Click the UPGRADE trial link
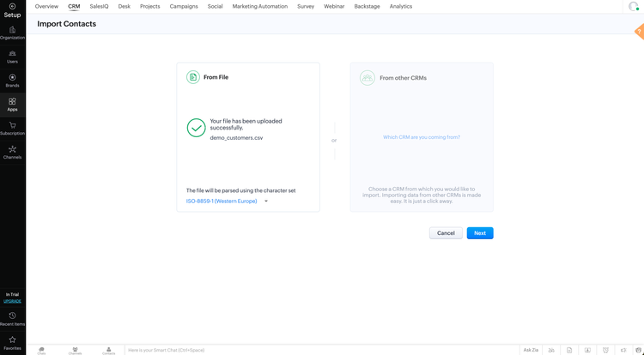The height and width of the screenshot is (355, 644). 12,301
